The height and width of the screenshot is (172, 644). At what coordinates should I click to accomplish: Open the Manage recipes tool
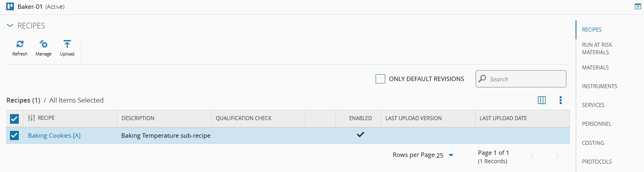pyautogui.click(x=43, y=44)
